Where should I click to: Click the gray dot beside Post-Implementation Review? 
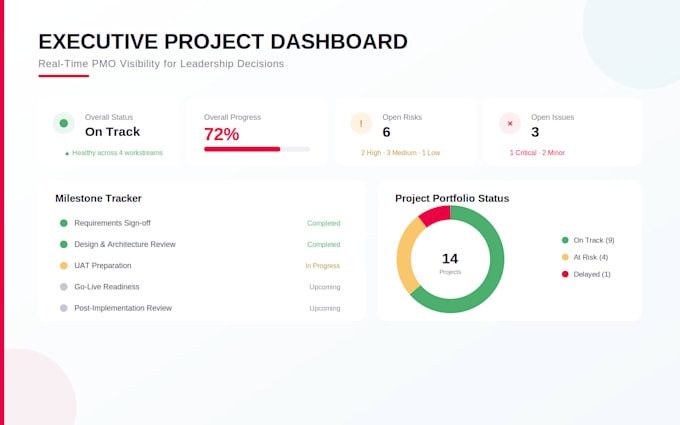pyautogui.click(x=64, y=308)
